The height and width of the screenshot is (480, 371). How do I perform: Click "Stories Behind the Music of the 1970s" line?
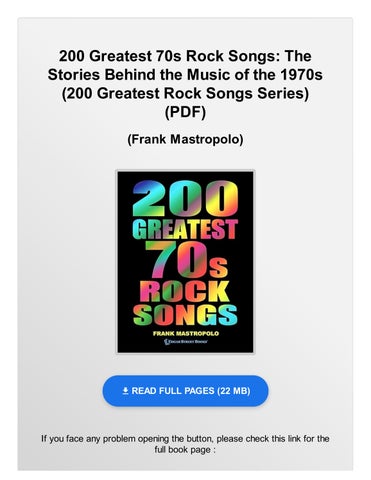[185, 75]
